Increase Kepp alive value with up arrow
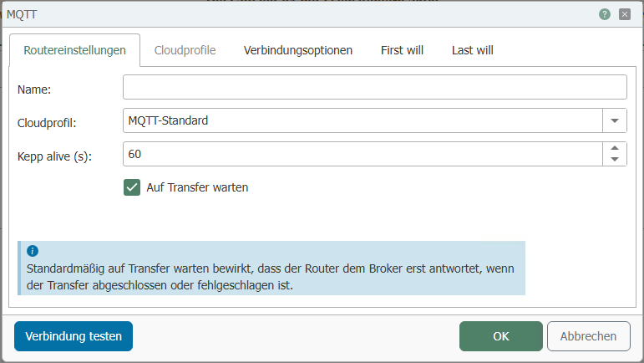The height and width of the screenshot is (363, 644). tap(615, 148)
